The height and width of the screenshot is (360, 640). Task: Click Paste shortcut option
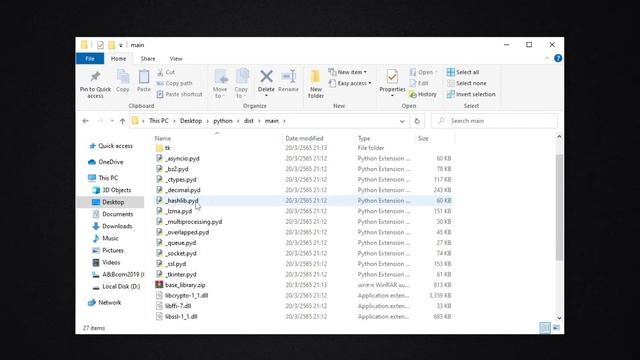pos(179,94)
